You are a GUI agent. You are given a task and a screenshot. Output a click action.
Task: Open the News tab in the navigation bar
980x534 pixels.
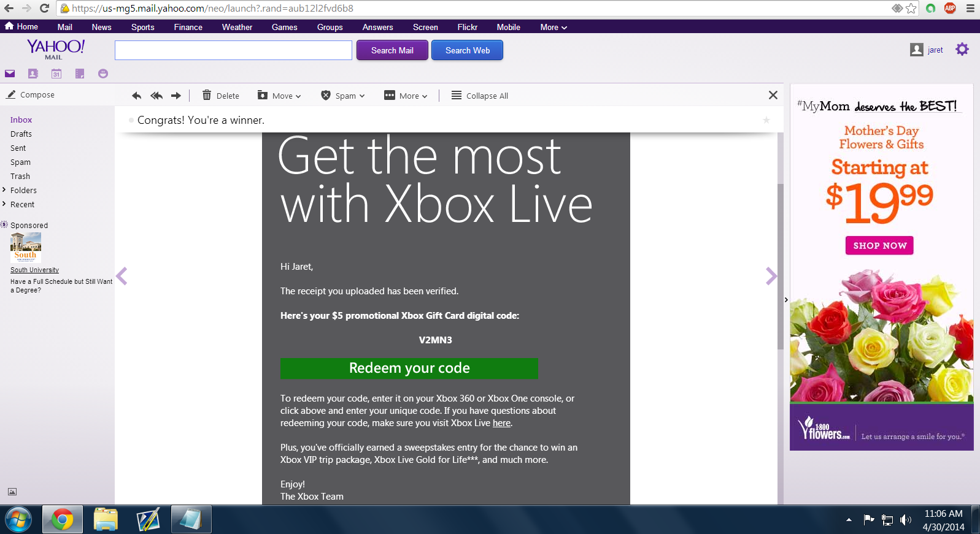tap(101, 27)
